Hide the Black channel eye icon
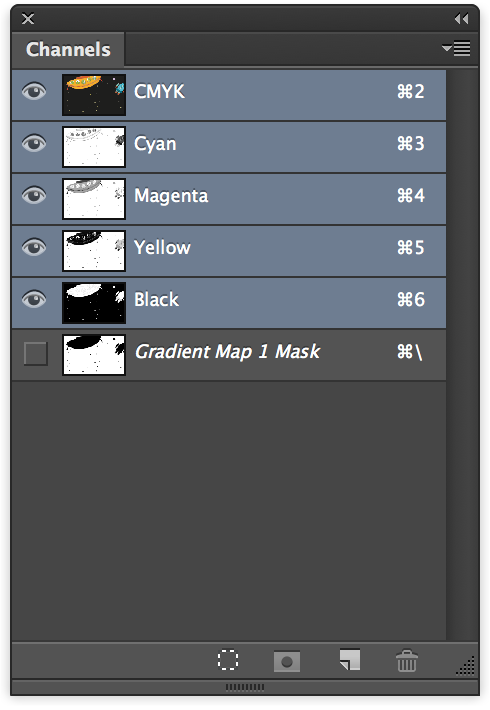Image resolution: width=490 pixels, height=710 pixels. click(34, 300)
